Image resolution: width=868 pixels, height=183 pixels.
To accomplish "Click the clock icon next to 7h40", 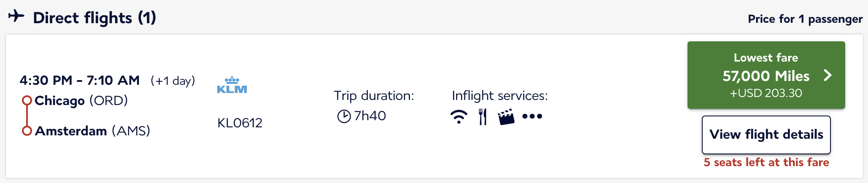I will coord(344,116).
